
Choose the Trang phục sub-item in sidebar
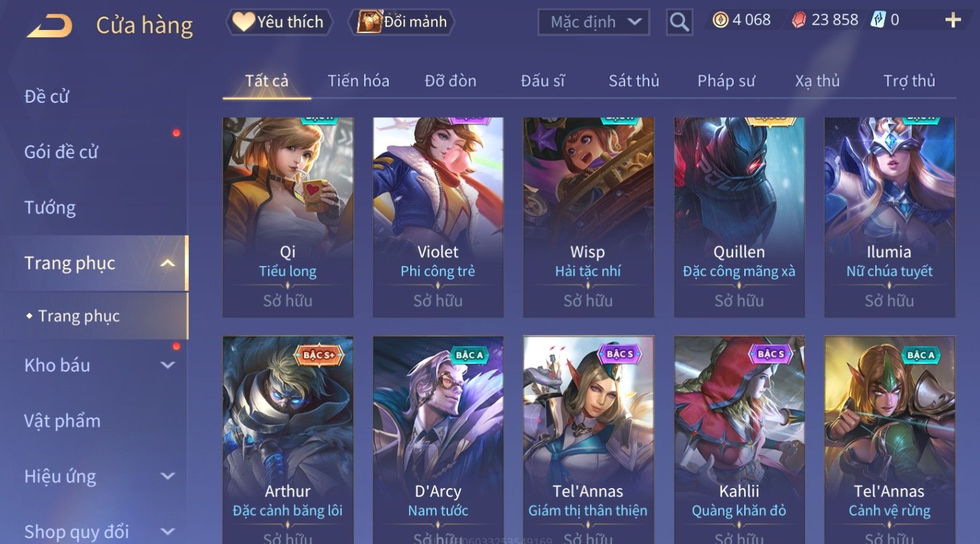[79, 316]
